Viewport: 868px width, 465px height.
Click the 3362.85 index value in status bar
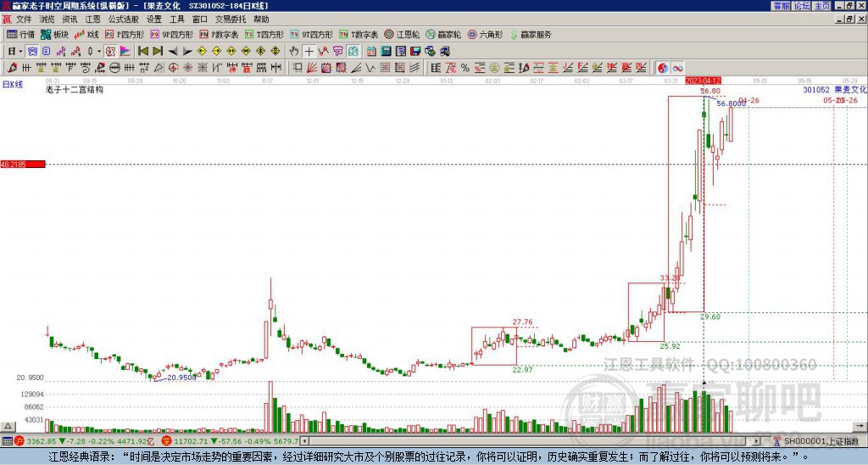point(42,441)
